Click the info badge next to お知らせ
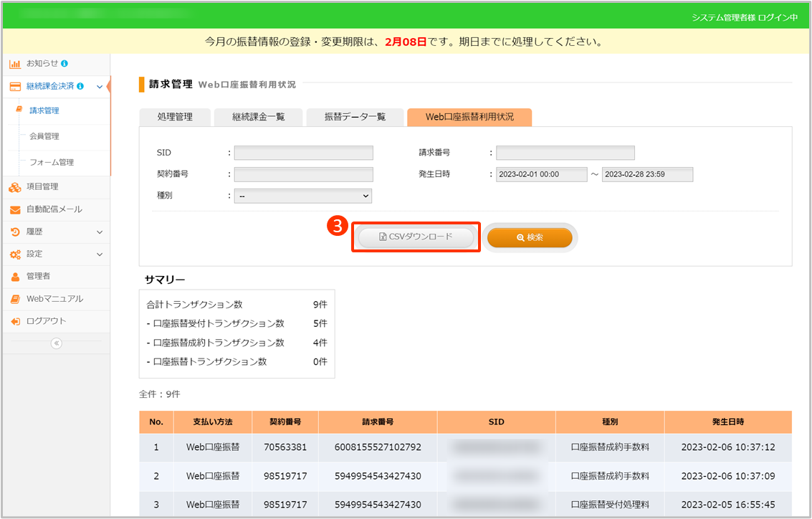 65,64
